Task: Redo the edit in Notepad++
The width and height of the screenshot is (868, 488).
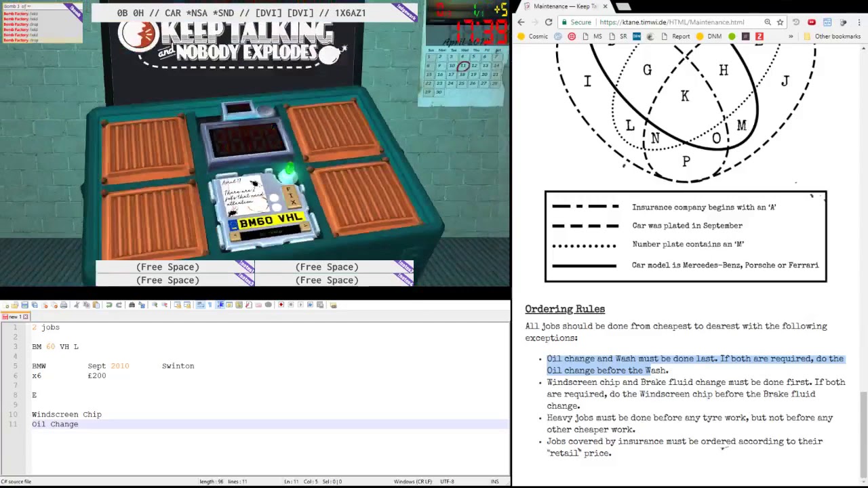Action: [x=119, y=305]
